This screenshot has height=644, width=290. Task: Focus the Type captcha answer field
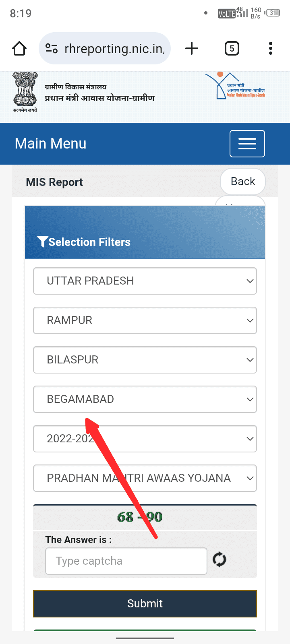(126, 561)
